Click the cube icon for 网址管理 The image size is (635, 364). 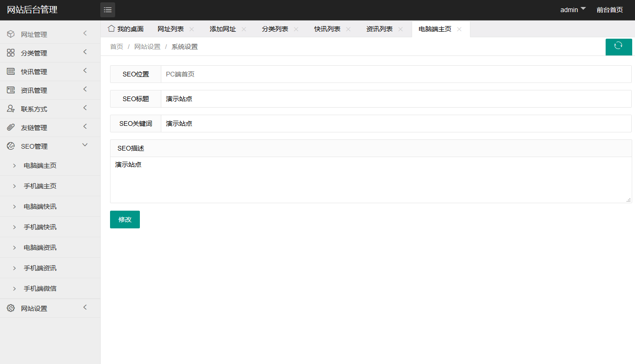11,34
